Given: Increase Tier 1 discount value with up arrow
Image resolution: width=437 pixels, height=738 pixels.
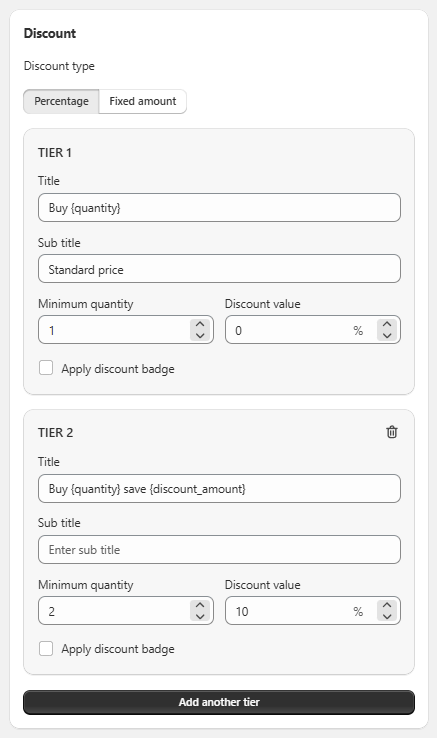Looking at the screenshot, I should 387,324.
